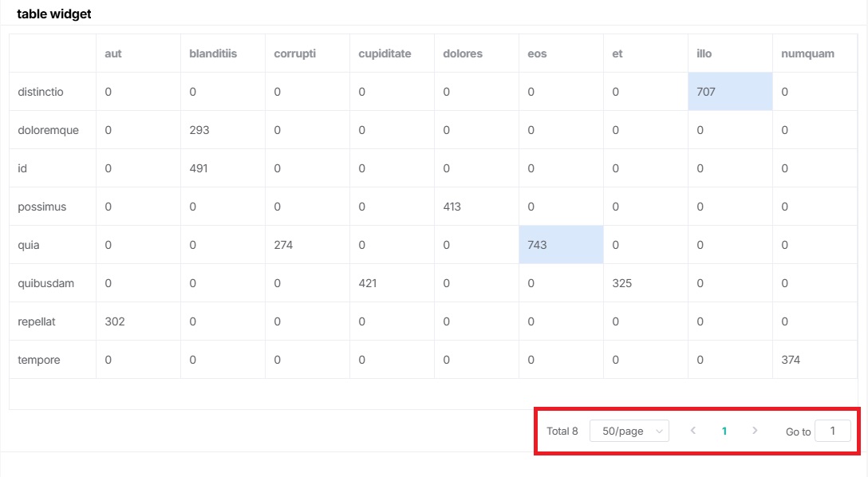Click the 374 cell in tempore row
868x477 pixels.
point(791,360)
